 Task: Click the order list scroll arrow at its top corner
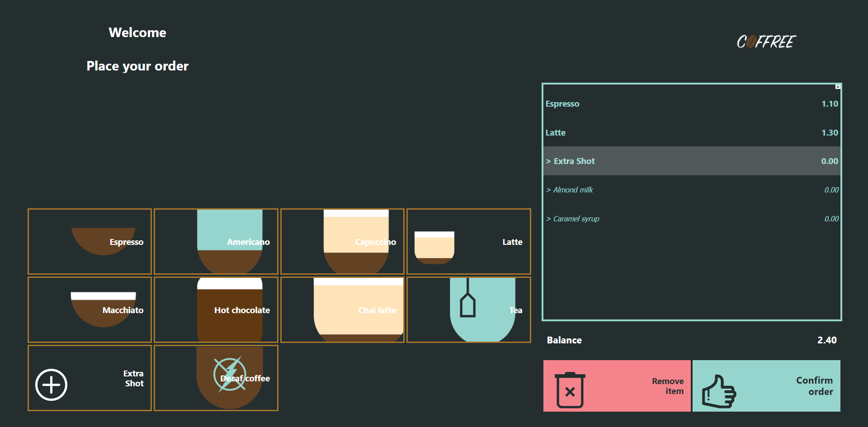(838, 87)
